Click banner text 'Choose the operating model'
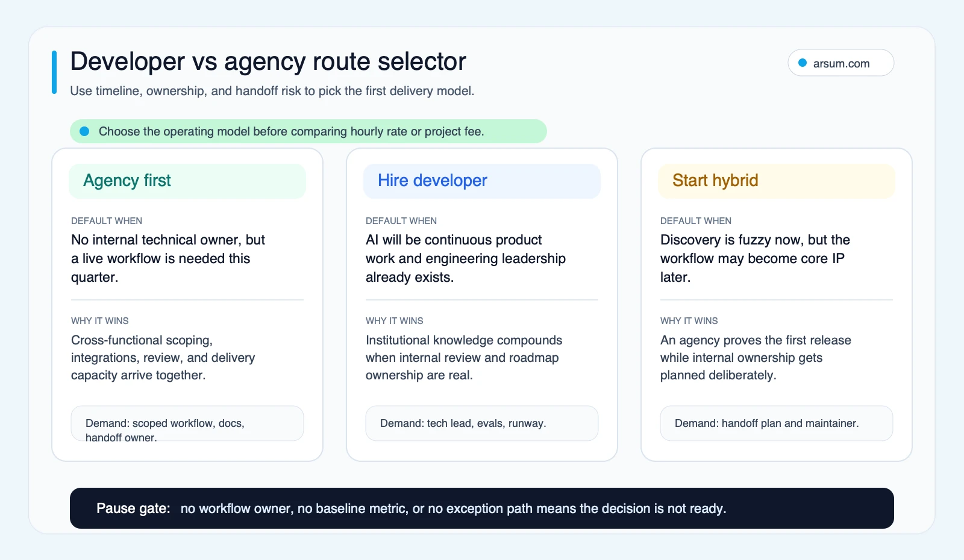Image resolution: width=964 pixels, height=560 pixels. 292,131
